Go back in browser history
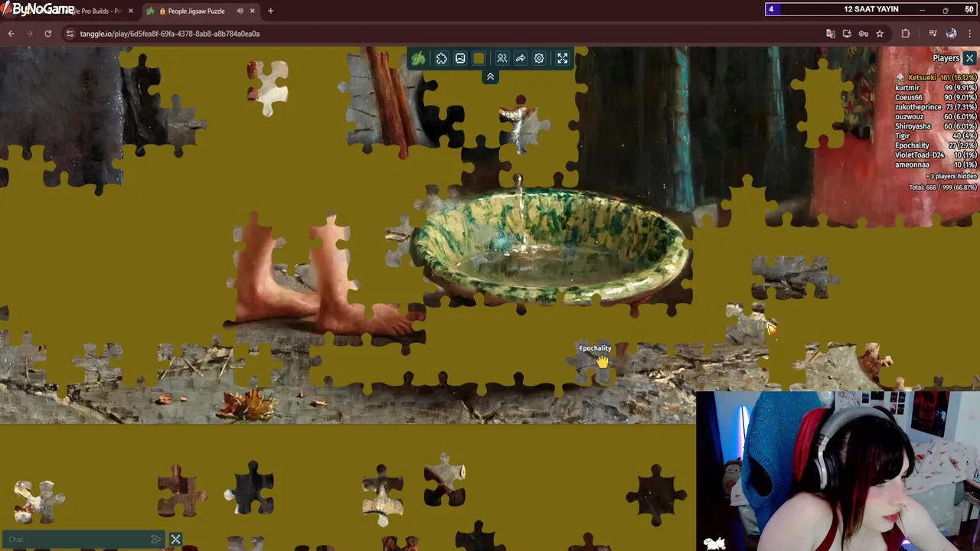Screen dimensions: 980x551 tap(11, 34)
